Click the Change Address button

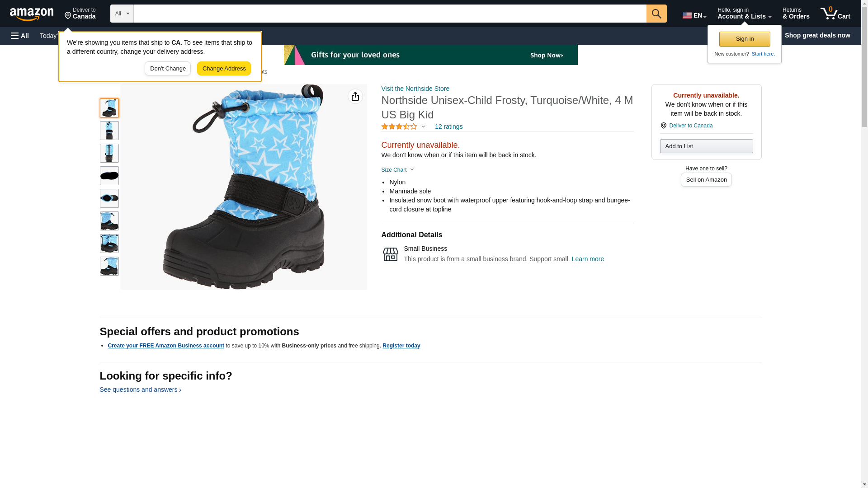tap(224, 69)
